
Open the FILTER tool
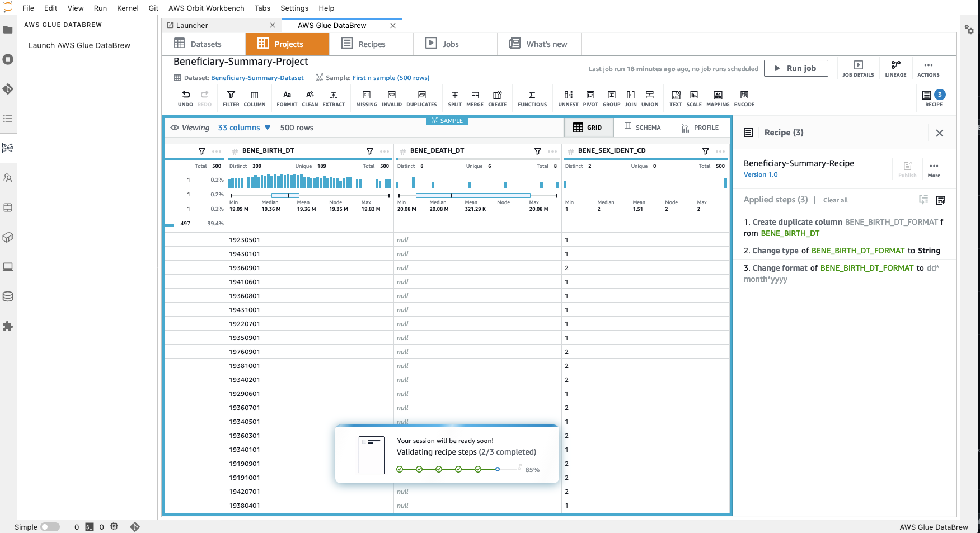[x=231, y=98]
